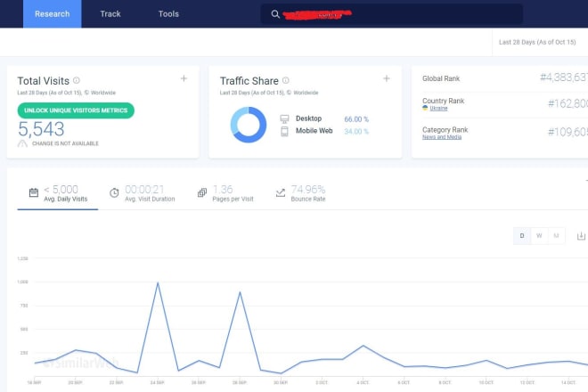Click the plus icon on Total Visits card
The height and width of the screenshot is (392, 588).
click(x=184, y=78)
